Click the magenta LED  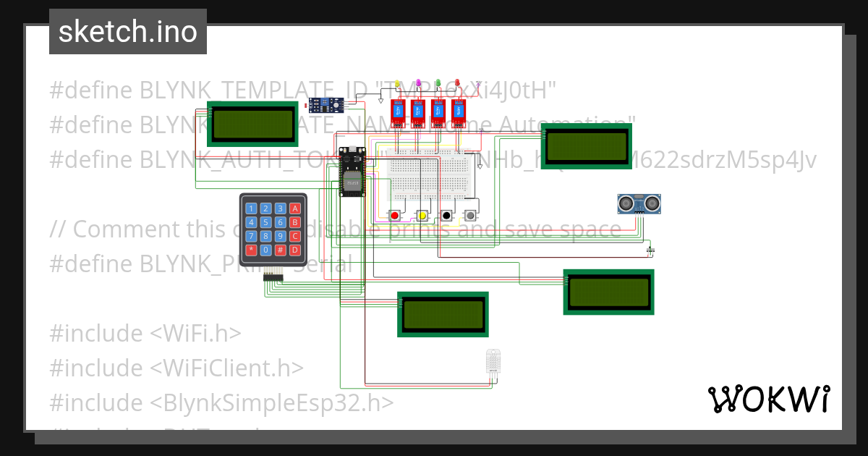[418, 83]
